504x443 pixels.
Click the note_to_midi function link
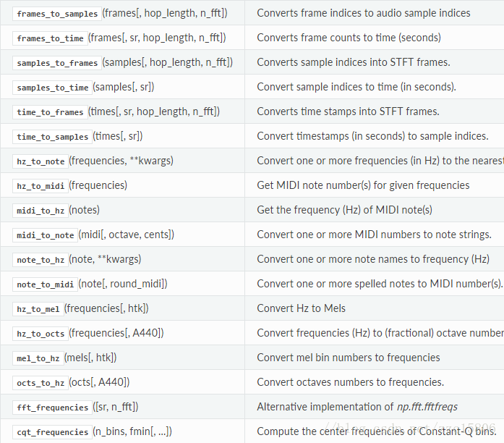46,284
